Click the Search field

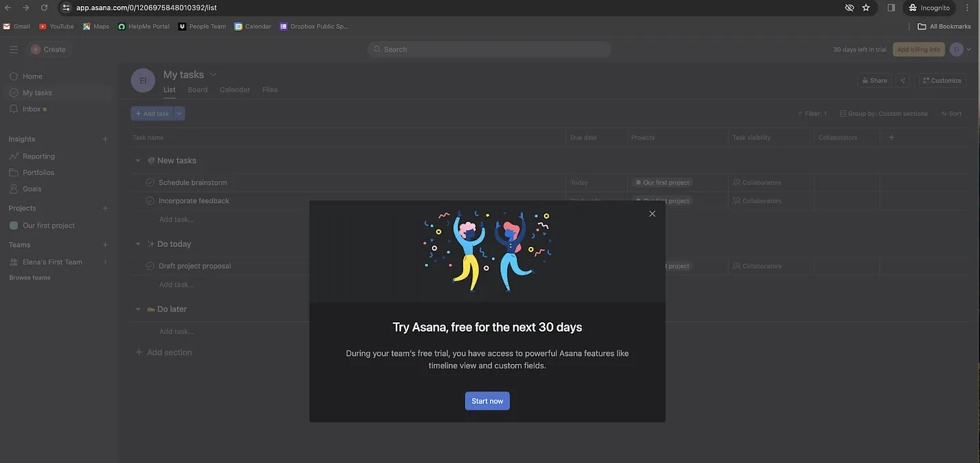point(489,49)
